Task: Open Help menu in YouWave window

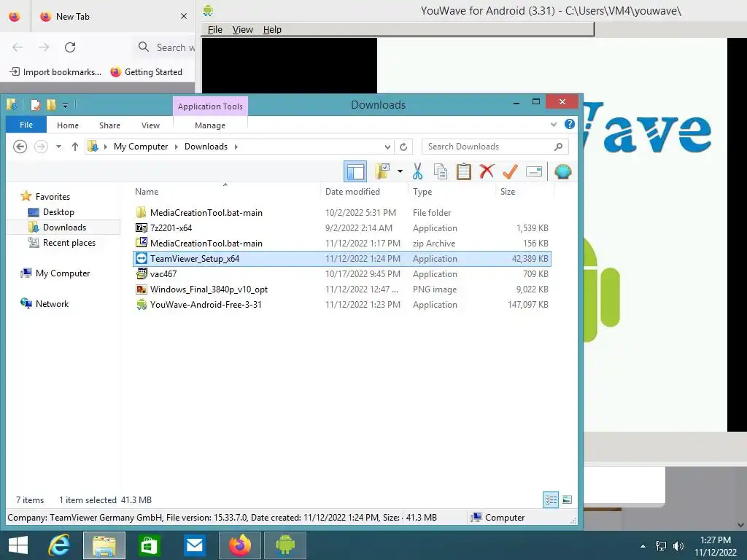Action: (x=272, y=29)
